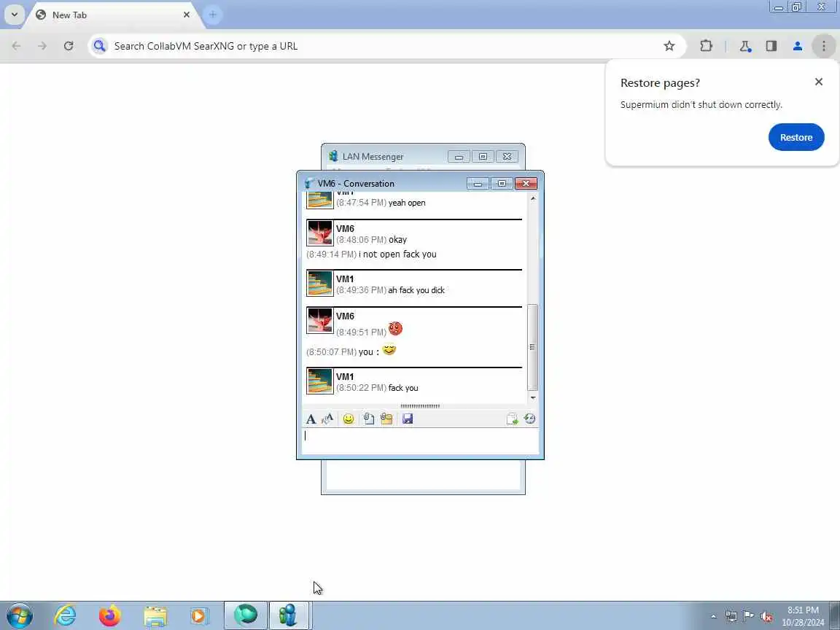Open Windows Media Player from the taskbar
840x630 pixels.
[199, 615]
